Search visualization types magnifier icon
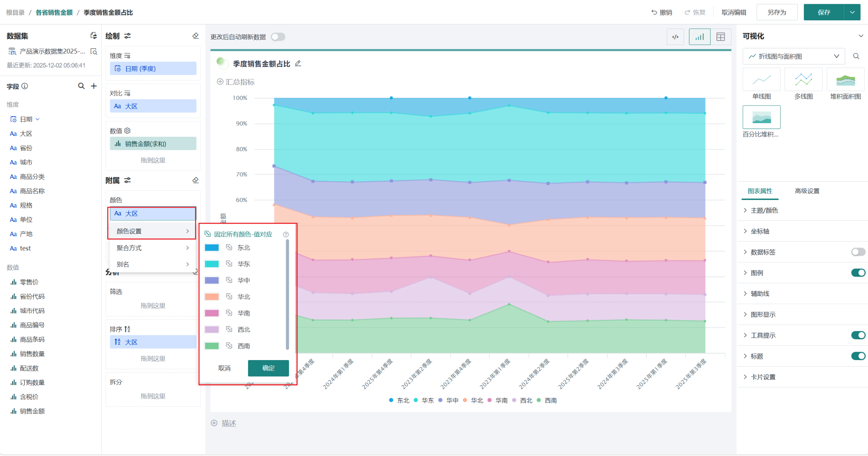 856,56
